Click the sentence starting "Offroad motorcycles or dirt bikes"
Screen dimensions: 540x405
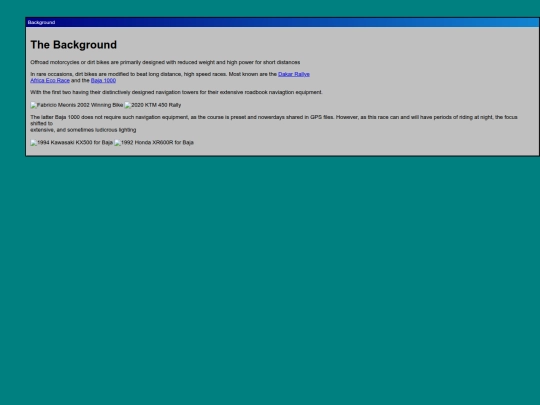165,62
